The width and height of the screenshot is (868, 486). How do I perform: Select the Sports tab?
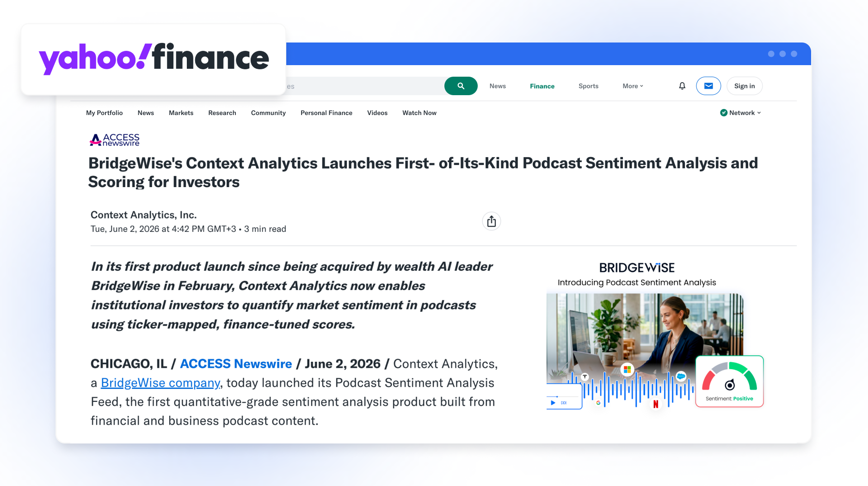coord(588,86)
